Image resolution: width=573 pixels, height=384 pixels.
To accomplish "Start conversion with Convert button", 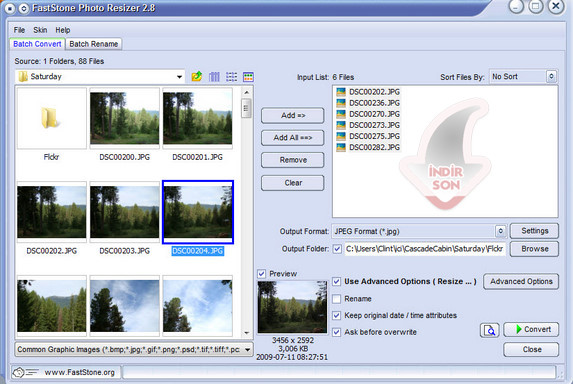I will (531, 329).
